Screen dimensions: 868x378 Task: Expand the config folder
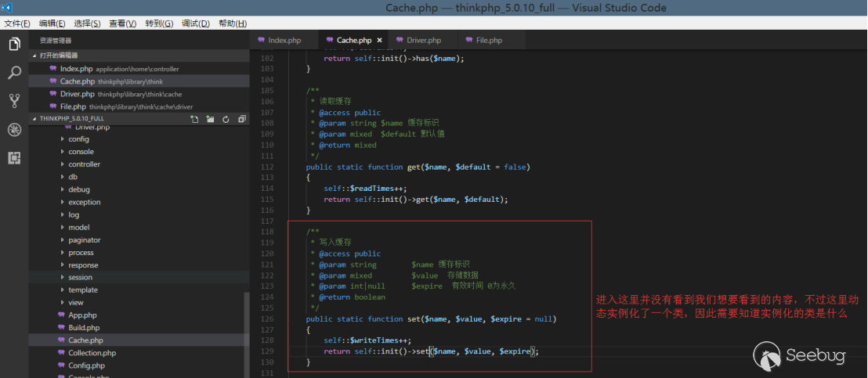point(139,139)
